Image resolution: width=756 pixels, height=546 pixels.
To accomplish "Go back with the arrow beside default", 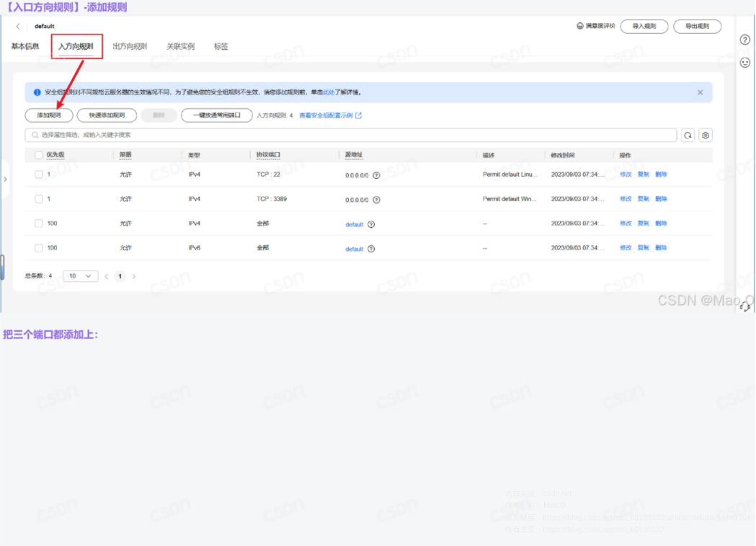I will coord(18,27).
